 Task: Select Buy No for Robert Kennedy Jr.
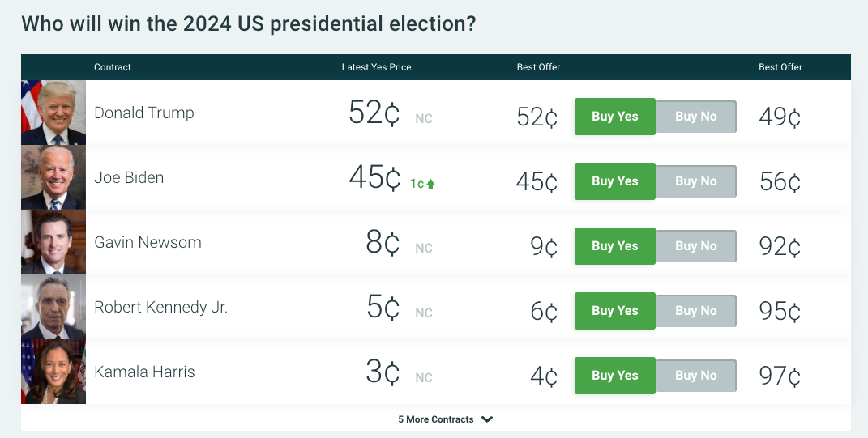[x=695, y=311]
